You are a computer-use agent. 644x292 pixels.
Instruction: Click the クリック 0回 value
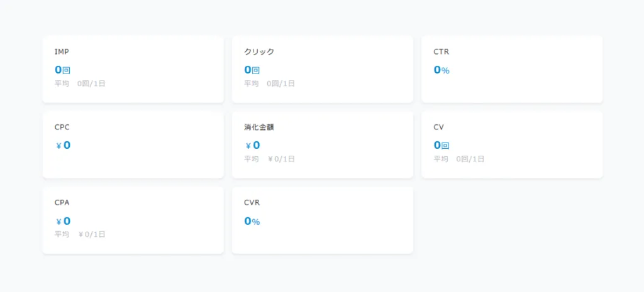point(252,70)
